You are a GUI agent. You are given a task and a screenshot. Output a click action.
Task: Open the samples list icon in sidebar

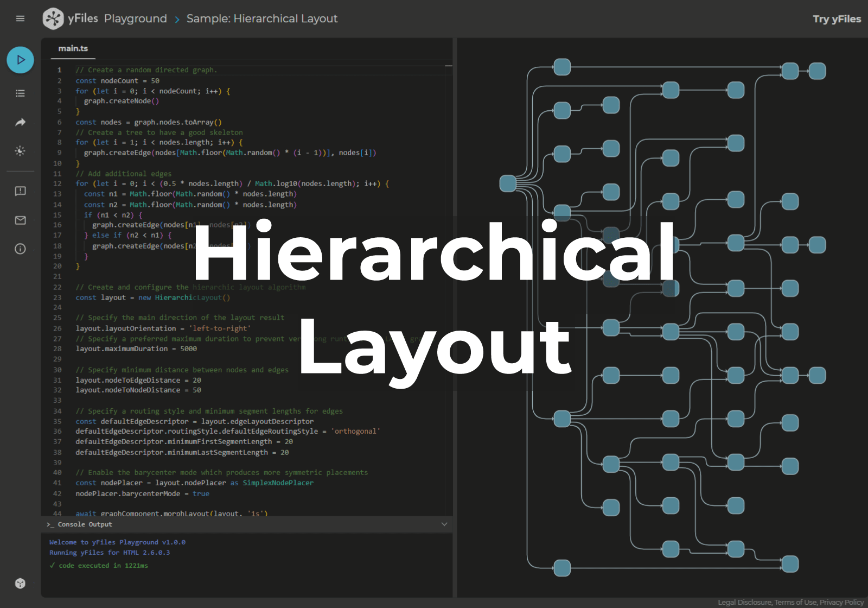(20, 93)
